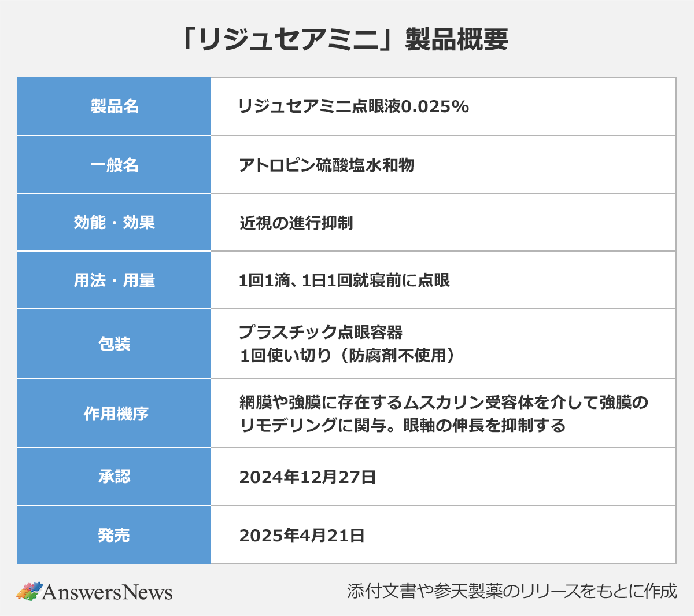
Task: Select the リジュセアミニ点眼液0.025% cell
Action: [x=444, y=106]
